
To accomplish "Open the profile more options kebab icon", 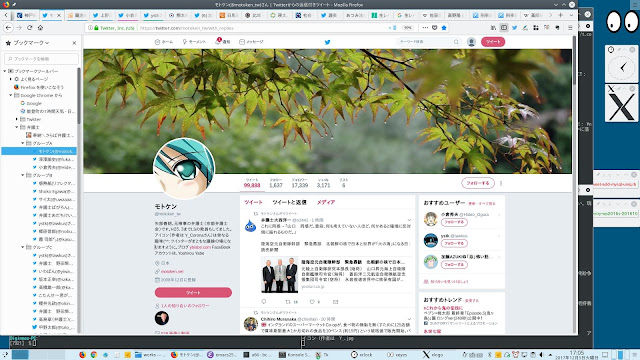I will (x=501, y=183).
